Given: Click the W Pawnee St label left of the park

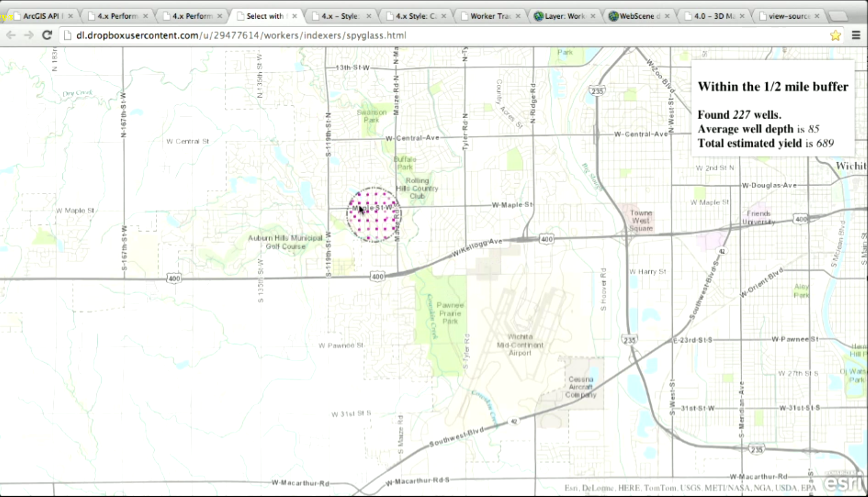Looking at the screenshot, I should pyautogui.click(x=341, y=345).
